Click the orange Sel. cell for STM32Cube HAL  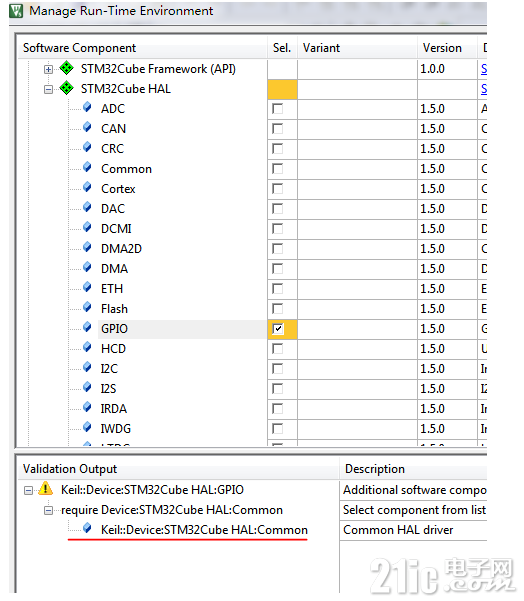pos(282,89)
